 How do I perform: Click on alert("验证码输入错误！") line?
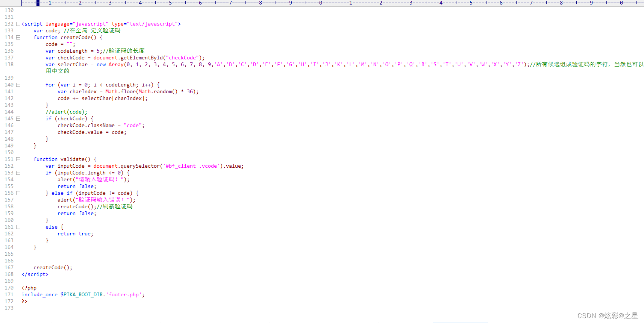coord(96,200)
